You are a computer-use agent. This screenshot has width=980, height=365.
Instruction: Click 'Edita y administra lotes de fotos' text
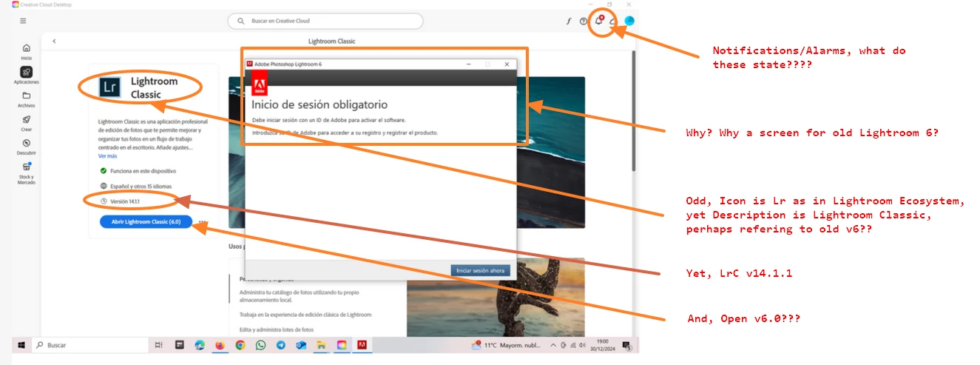[277, 329]
